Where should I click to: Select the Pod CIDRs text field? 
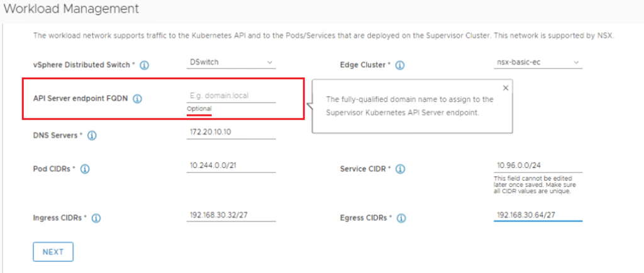point(231,166)
